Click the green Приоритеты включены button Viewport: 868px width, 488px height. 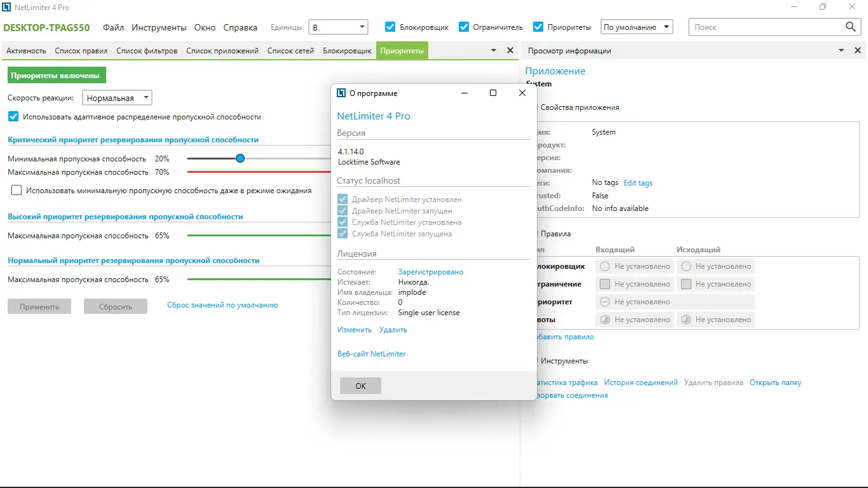click(x=57, y=75)
